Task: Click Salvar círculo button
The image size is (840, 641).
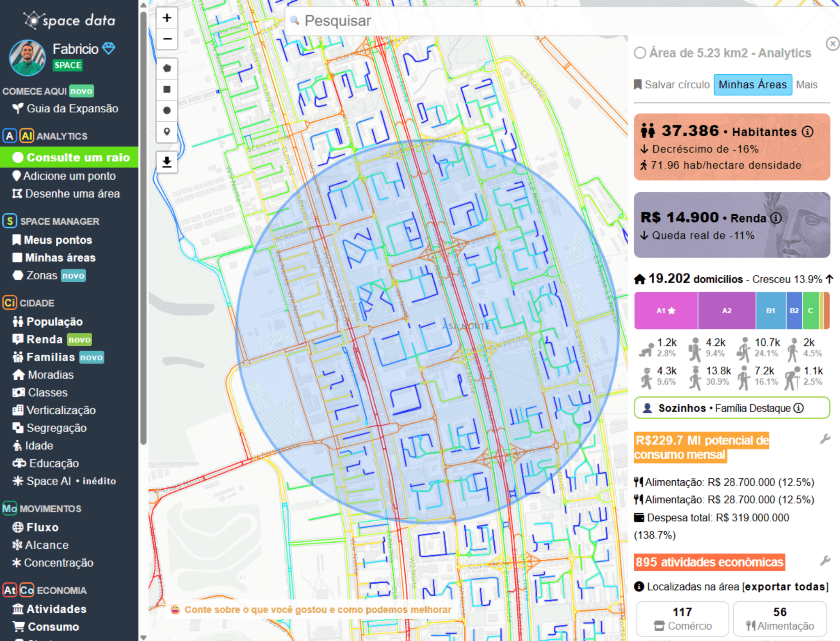Action: point(672,85)
